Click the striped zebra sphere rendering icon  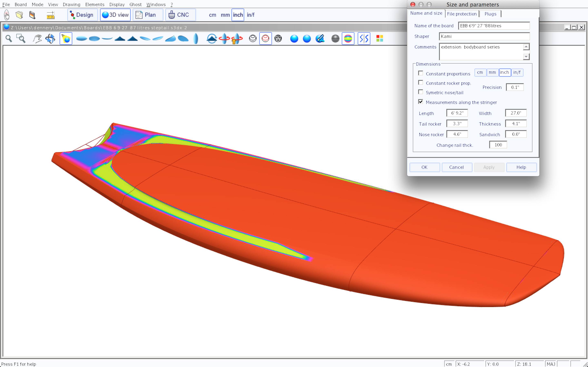[x=335, y=38]
